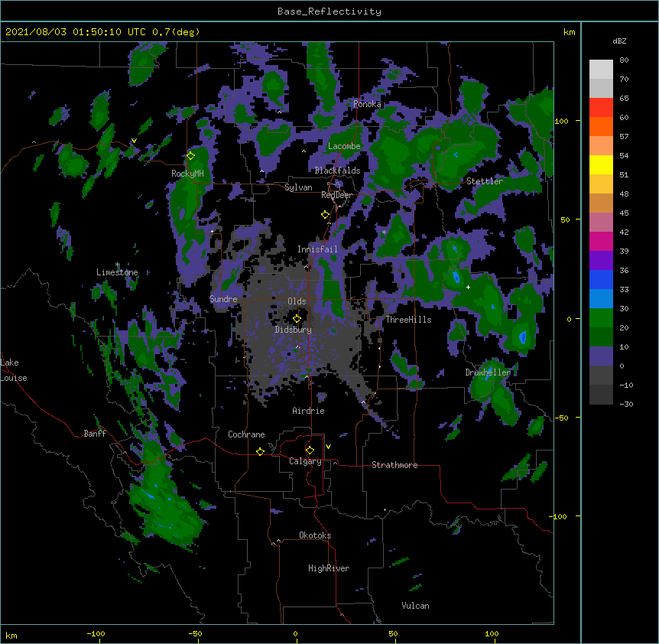Image resolution: width=659 pixels, height=644 pixels.
Task: Select the Vulcan label
Action: coord(415,606)
